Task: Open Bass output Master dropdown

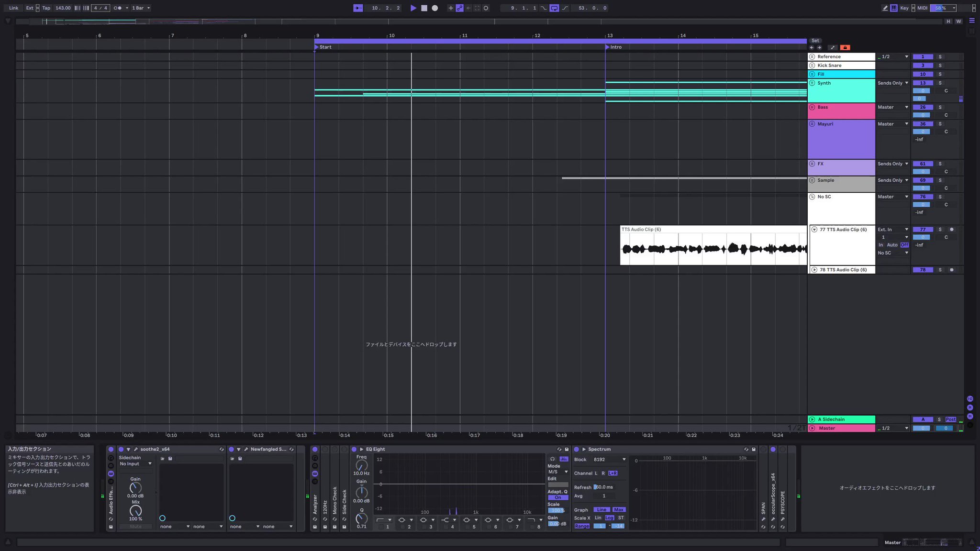Action: pyautogui.click(x=893, y=107)
